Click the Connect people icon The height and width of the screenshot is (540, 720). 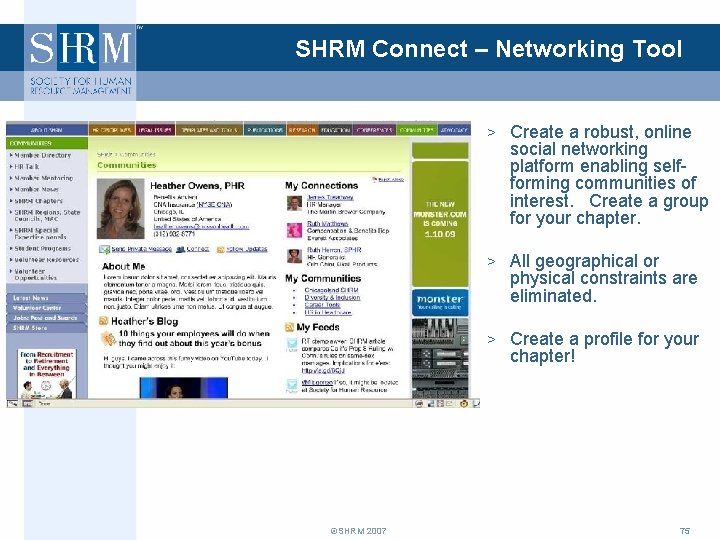(x=180, y=249)
